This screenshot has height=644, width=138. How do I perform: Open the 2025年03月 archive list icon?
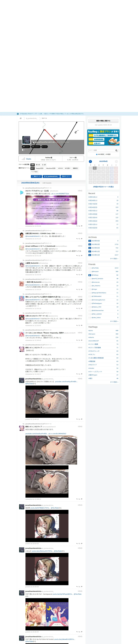point(90,245)
